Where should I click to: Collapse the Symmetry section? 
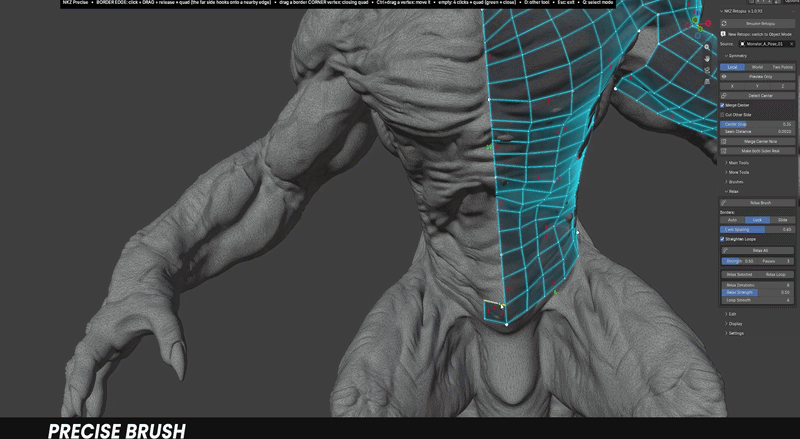[x=736, y=56]
